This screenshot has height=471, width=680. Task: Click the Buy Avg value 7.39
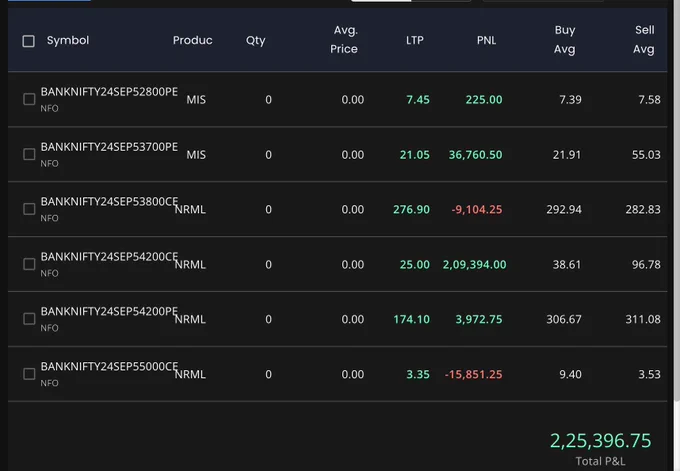coord(570,100)
